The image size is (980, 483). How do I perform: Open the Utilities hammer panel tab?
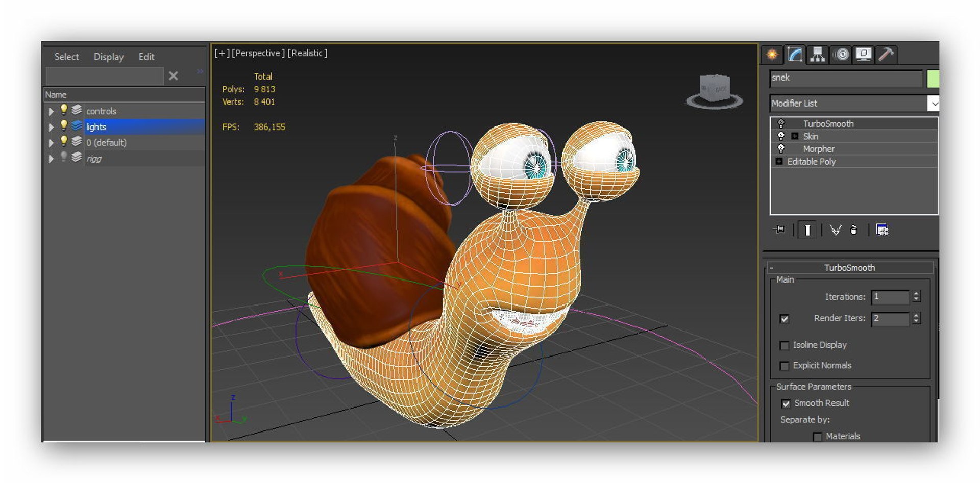886,54
